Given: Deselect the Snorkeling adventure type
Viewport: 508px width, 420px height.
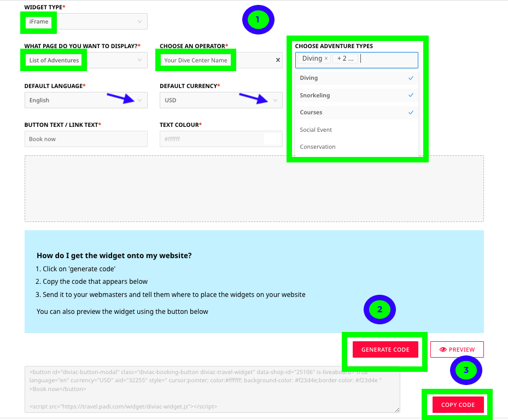Looking at the screenshot, I should tap(411, 95).
